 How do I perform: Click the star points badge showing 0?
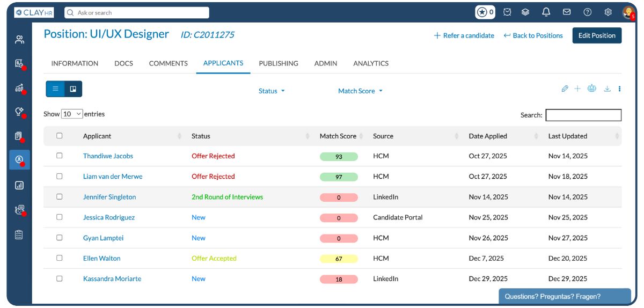click(x=485, y=12)
